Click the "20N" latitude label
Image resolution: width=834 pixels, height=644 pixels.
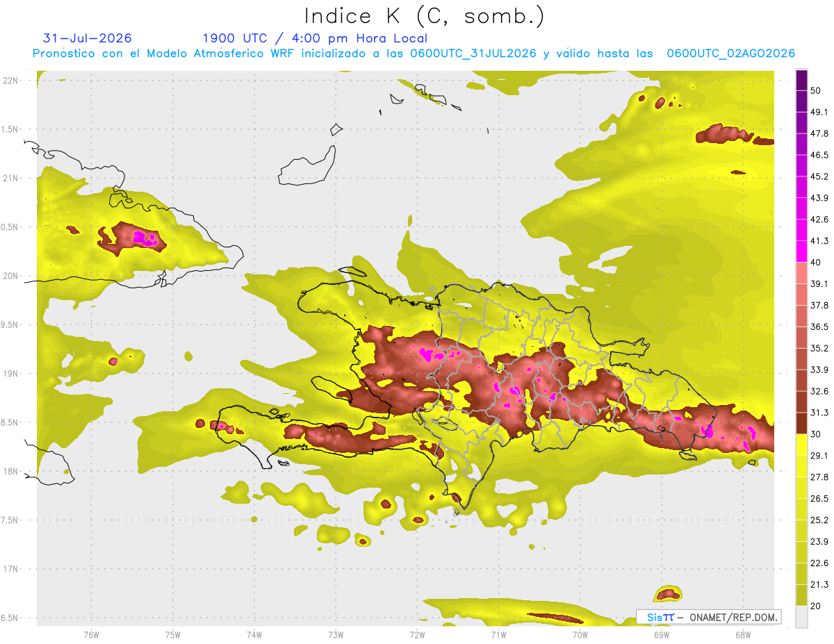pyautogui.click(x=10, y=276)
